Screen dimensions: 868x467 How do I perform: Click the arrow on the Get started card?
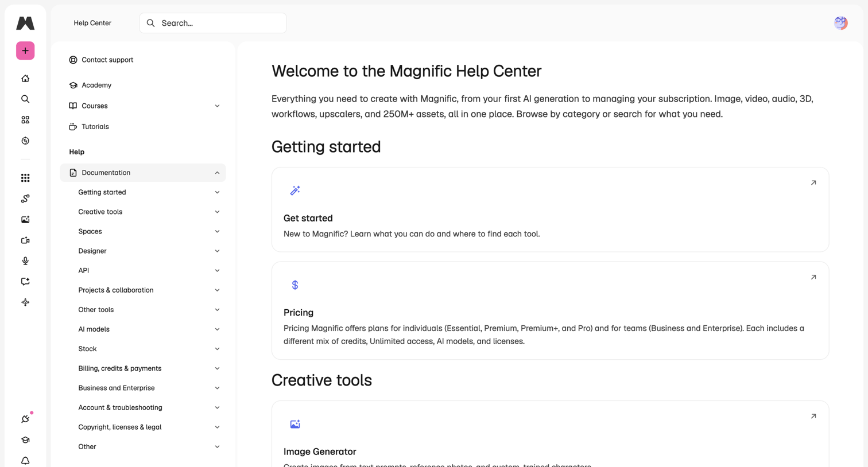click(813, 183)
